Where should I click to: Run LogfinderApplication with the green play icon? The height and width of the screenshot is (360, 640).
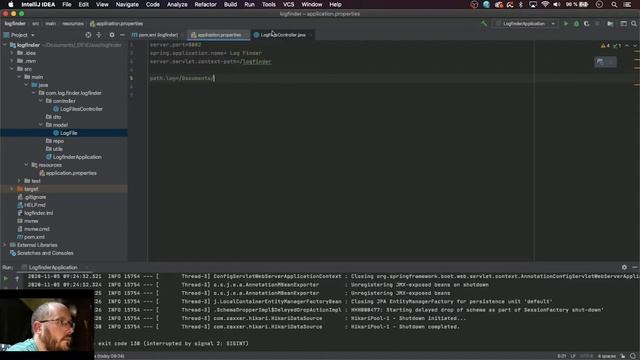[566, 24]
